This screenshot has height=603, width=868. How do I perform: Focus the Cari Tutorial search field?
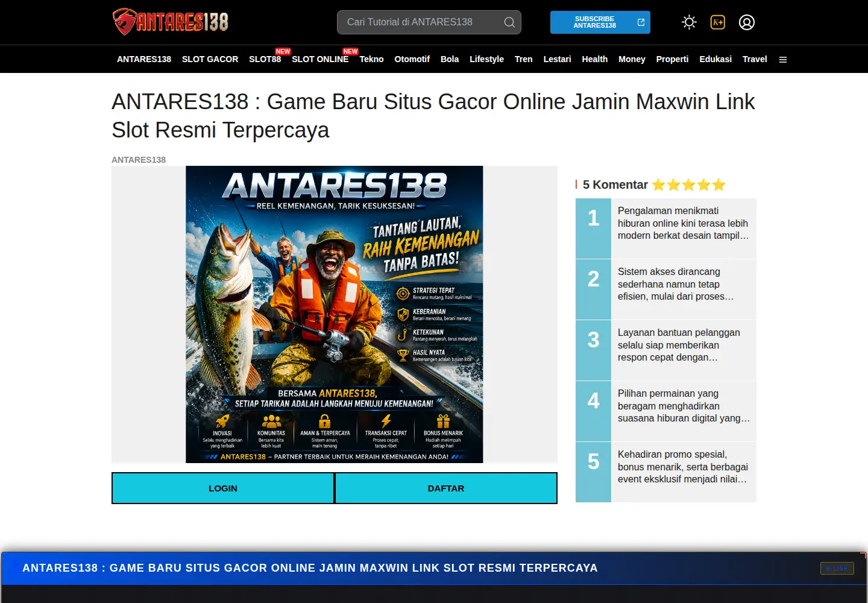point(429,22)
